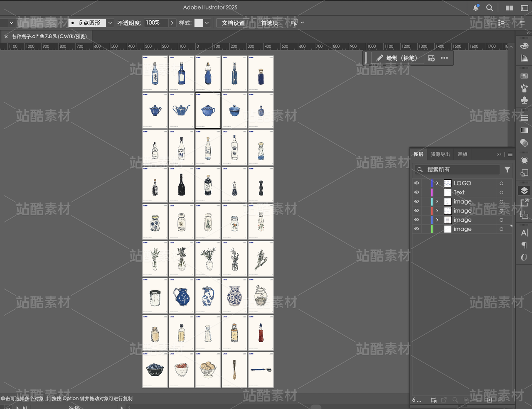Open the workspace switcher icon
The image size is (532, 409).
pyautogui.click(x=525, y=8)
